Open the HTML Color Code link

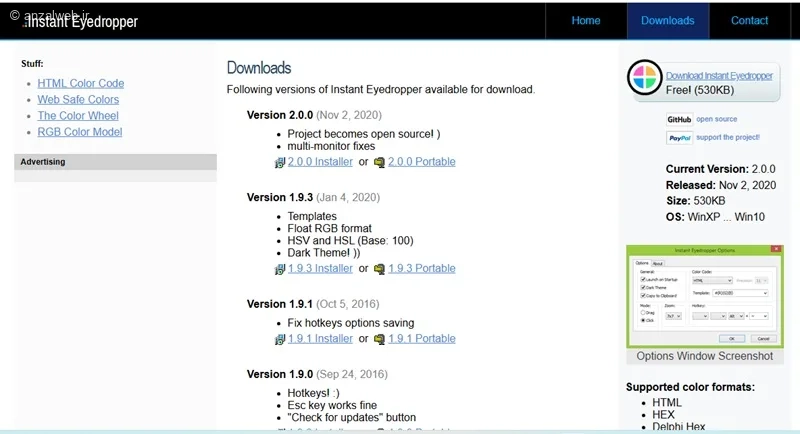click(x=81, y=83)
